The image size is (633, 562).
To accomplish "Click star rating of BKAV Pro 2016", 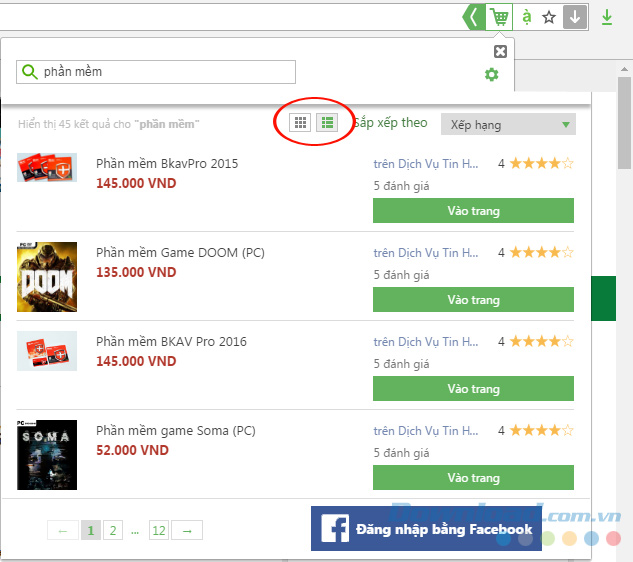I will pyautogui.click(x=541, y=342).
